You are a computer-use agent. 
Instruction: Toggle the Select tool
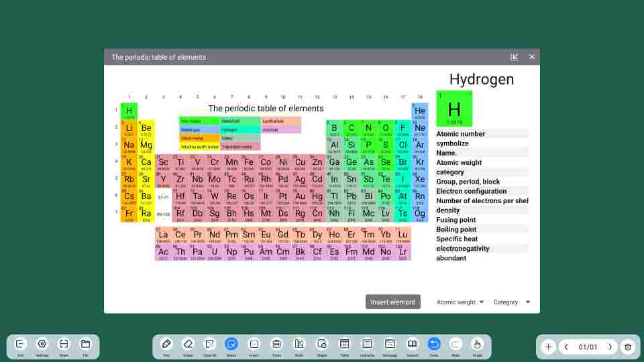pyautogui.click(x=231, y=344)
